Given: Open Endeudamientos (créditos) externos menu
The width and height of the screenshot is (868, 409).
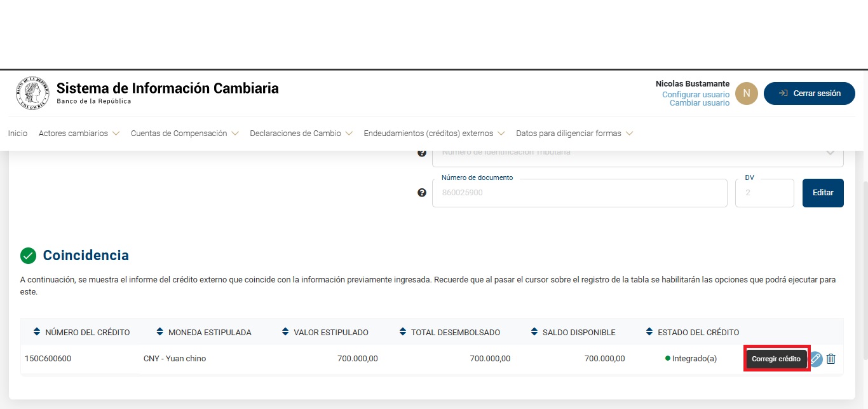Looking at the screenshot, I should (x=433, y=134).
